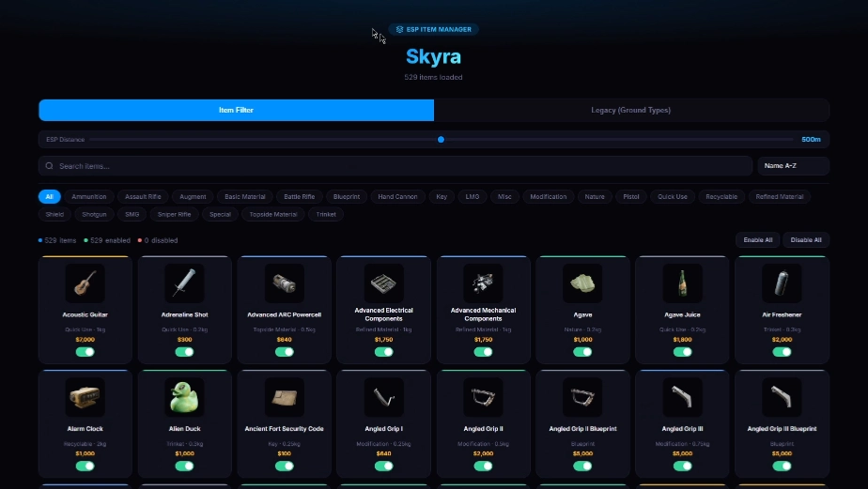Filter by Blueprint category
868x489 pixels.
point(347,196)
